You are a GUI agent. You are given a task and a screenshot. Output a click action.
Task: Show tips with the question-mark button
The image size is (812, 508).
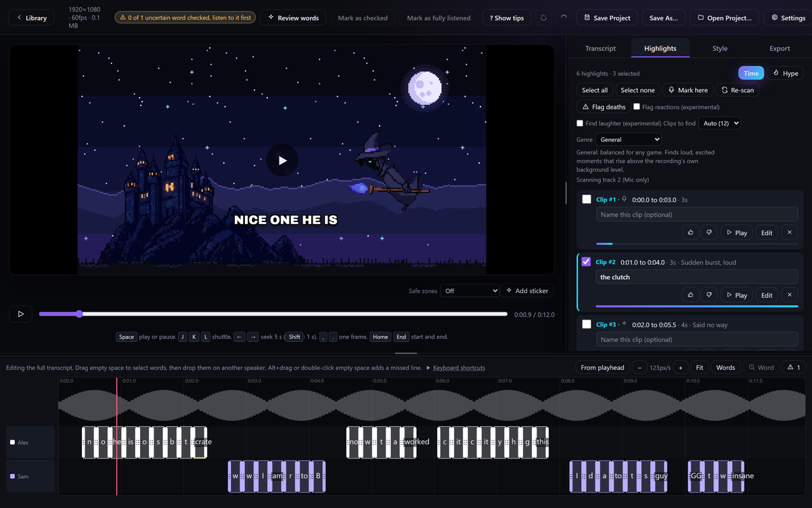click(x=507, y=18)
